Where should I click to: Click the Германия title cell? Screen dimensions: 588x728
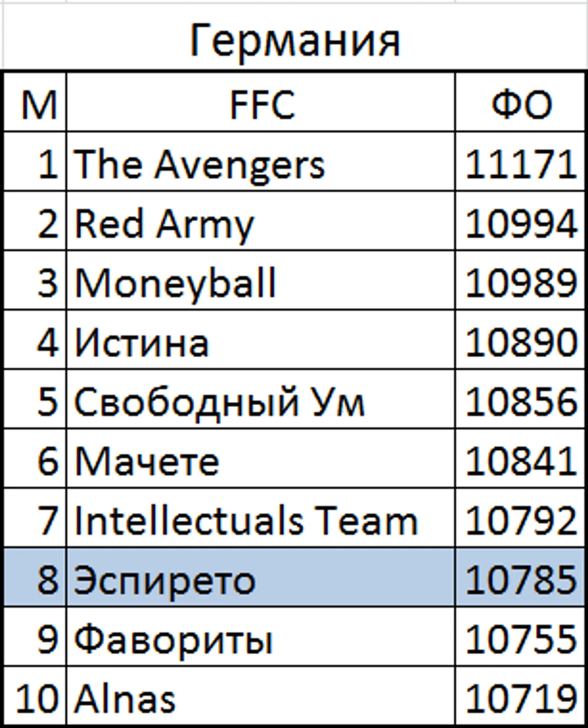(295, 40)
